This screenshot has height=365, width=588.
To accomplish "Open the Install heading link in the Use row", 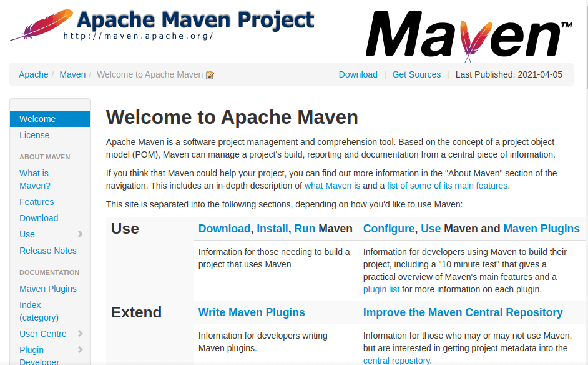I will [x=272, y=229].
